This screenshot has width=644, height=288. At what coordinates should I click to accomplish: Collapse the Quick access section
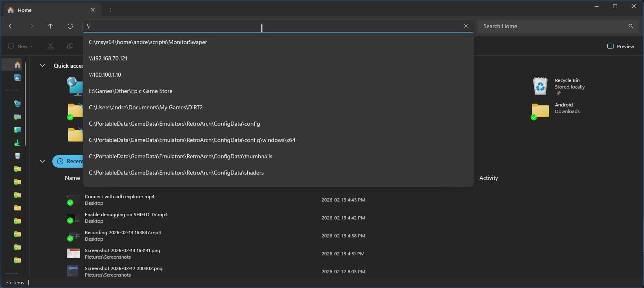pyautogui.click(x=42, y=66)
